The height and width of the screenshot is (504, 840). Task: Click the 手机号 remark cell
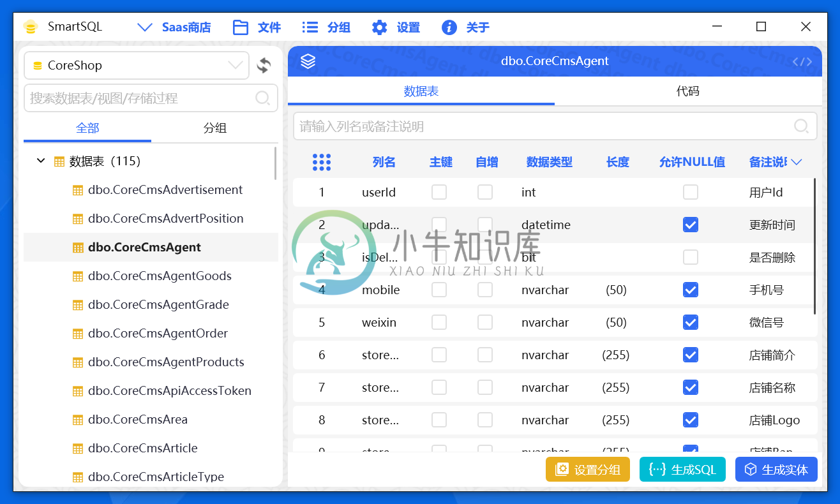point(767,290)
